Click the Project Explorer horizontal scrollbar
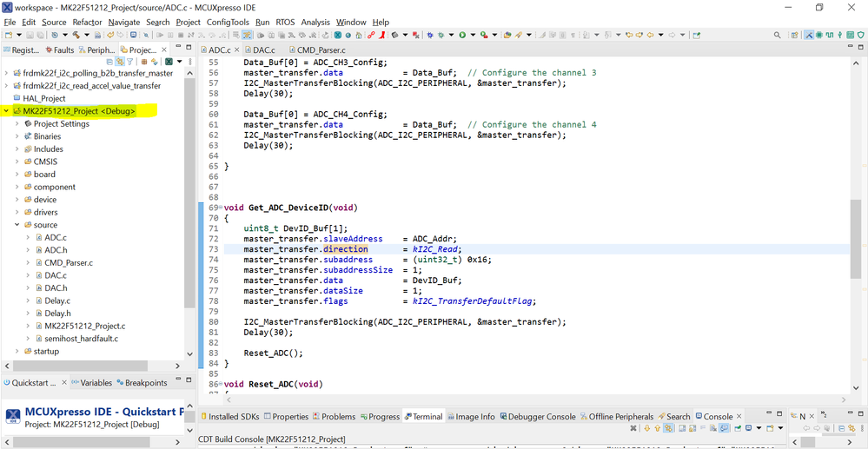The width and height of the screenshot is (868, 449). tap(80, 366)
